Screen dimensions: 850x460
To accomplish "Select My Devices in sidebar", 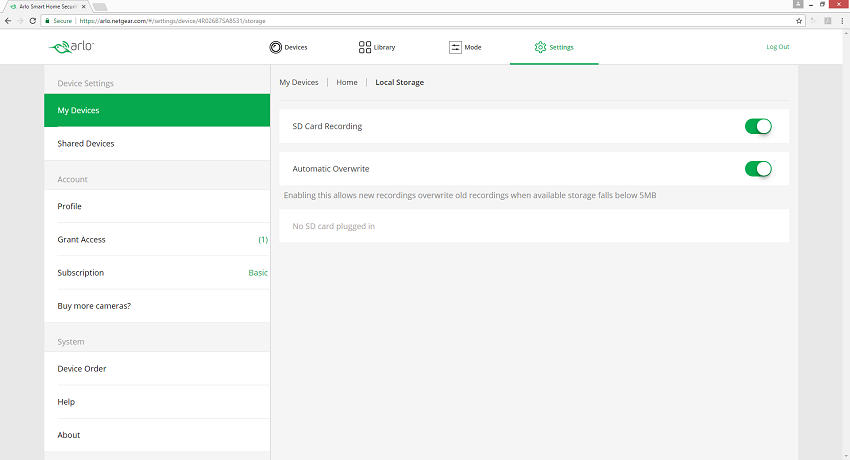I will tap(157, 110).
